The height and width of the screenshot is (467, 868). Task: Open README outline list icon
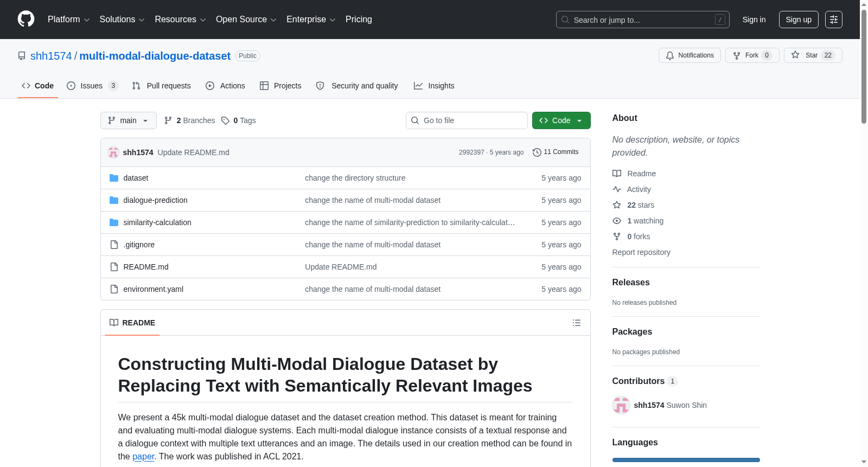tap(577, 323)
